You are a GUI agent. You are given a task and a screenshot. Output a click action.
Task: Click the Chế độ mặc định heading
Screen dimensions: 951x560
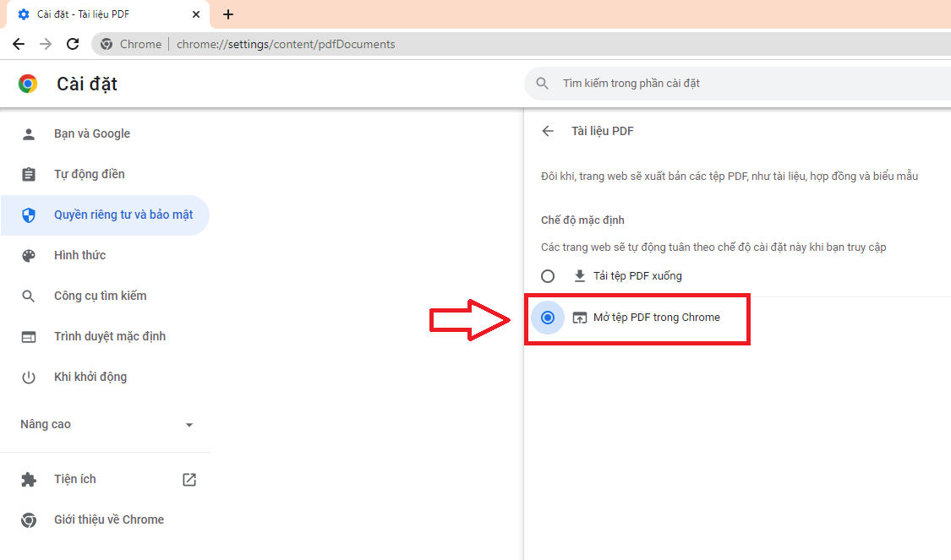[x=582, y=220]
